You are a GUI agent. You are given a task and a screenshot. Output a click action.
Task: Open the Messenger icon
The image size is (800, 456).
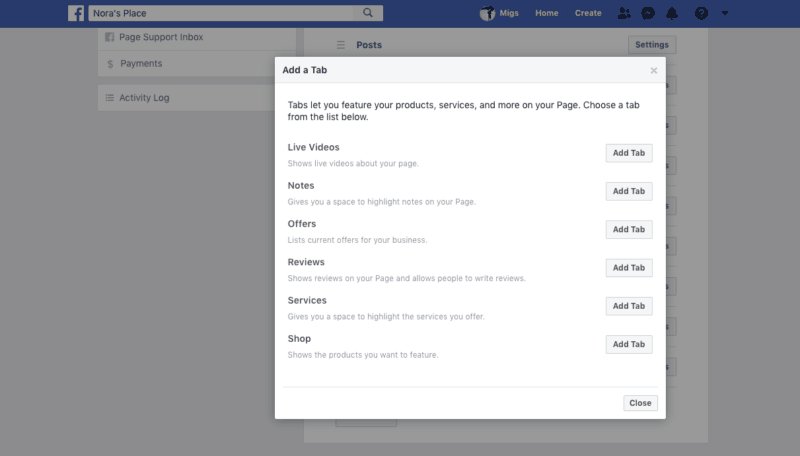(x=648, y=13)
